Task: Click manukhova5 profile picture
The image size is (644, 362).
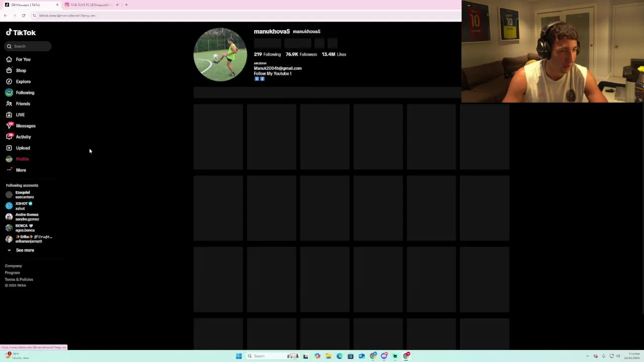Action: [220, 54]
